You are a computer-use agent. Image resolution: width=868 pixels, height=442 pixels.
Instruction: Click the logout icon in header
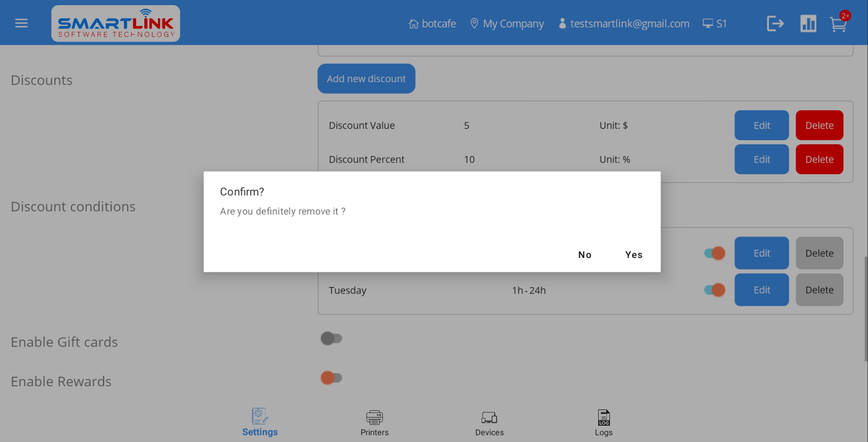[775, 23]
